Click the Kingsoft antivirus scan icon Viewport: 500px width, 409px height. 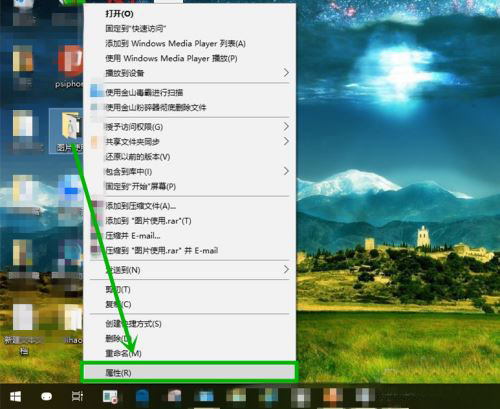(x=97, y=91)
